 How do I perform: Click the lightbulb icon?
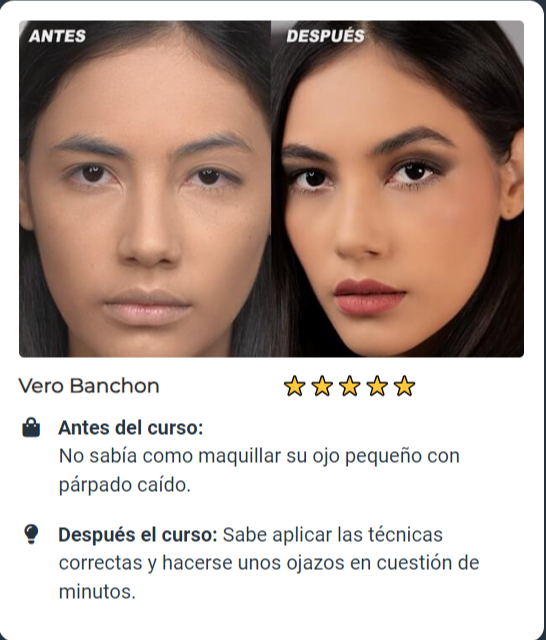click(x=31, y=534)
